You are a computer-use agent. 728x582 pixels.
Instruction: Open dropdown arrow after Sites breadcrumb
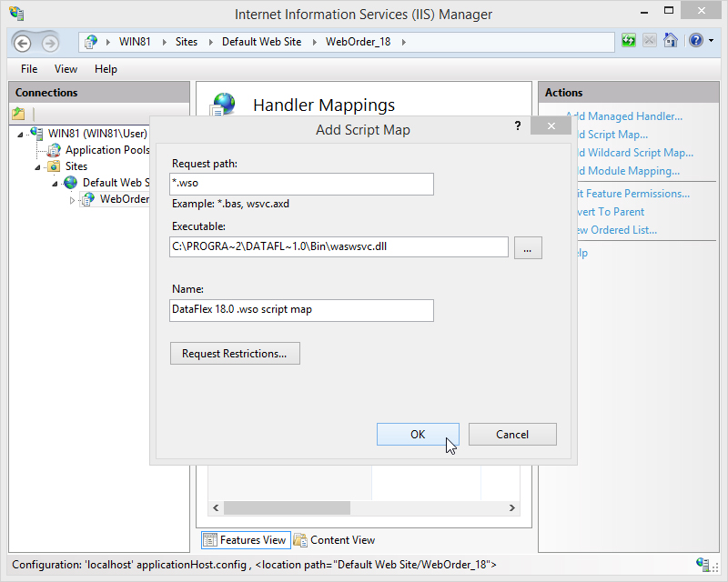[x=211, y=42]
